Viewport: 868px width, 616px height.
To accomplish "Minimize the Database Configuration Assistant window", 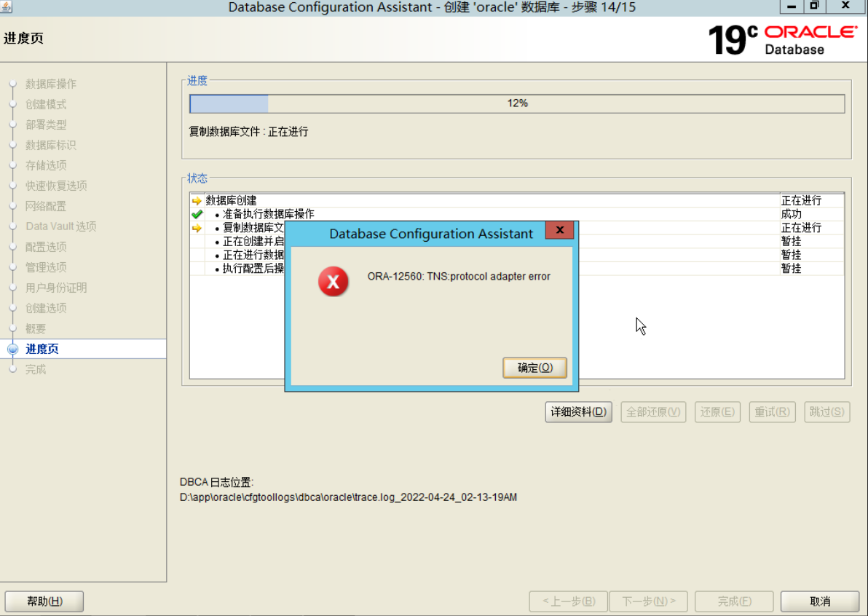I will [792, 6].
